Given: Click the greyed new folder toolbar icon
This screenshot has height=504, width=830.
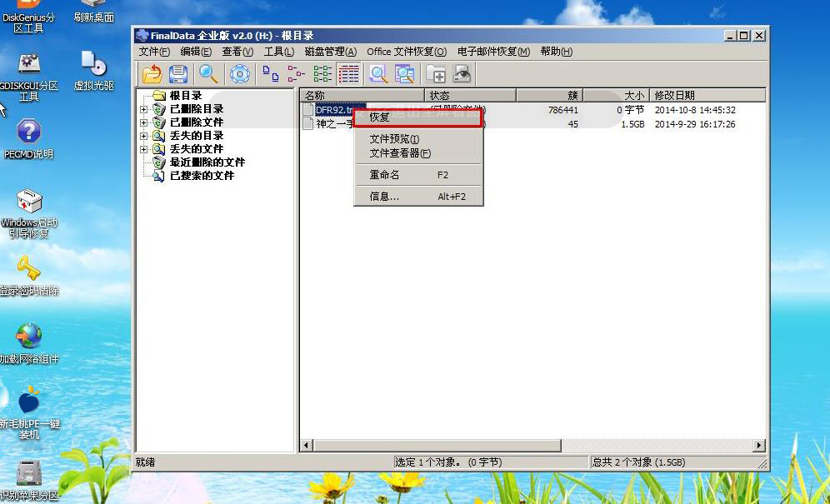Looking at the screenshot, I should (x=436, y=74).
